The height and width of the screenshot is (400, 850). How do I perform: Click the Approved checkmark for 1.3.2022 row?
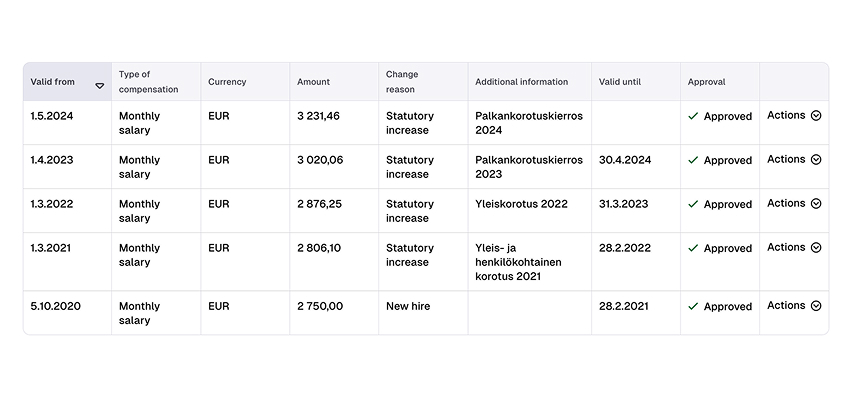pos(693,204)
